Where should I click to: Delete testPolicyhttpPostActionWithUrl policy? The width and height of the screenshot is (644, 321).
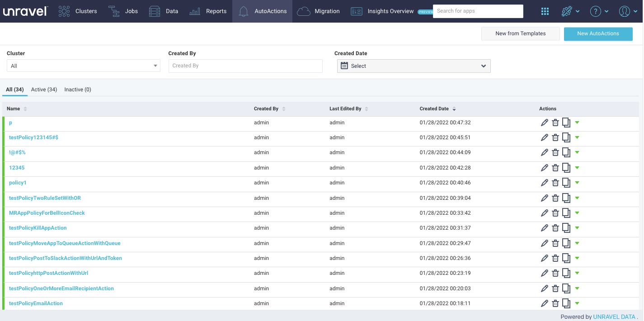tap(555, 273)
